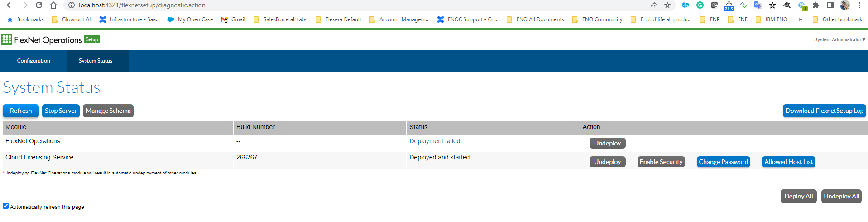Click the browser forward arrow
868x222 pixels.
24,5
